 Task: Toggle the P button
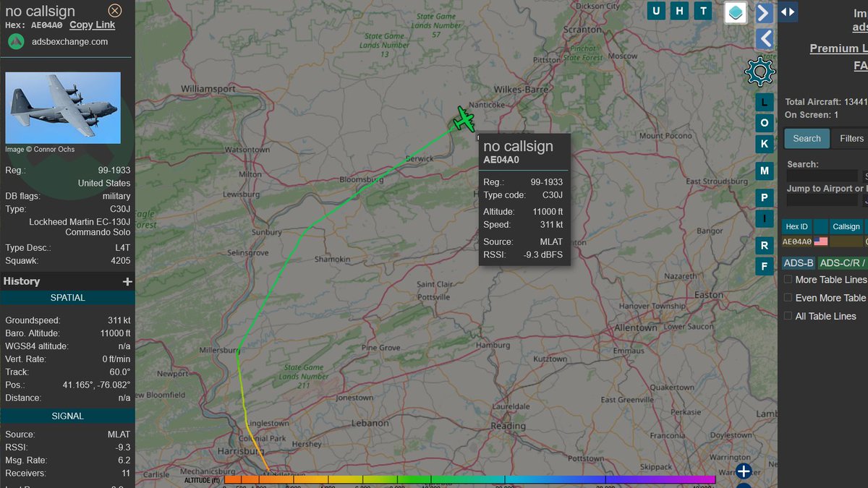[x=764, y=198]
